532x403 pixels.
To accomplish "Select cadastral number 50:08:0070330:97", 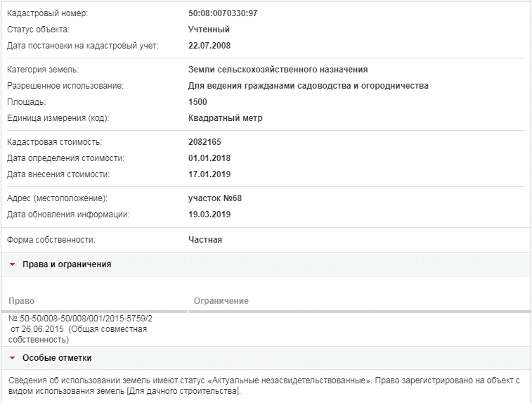I will (x=223, y=13).
